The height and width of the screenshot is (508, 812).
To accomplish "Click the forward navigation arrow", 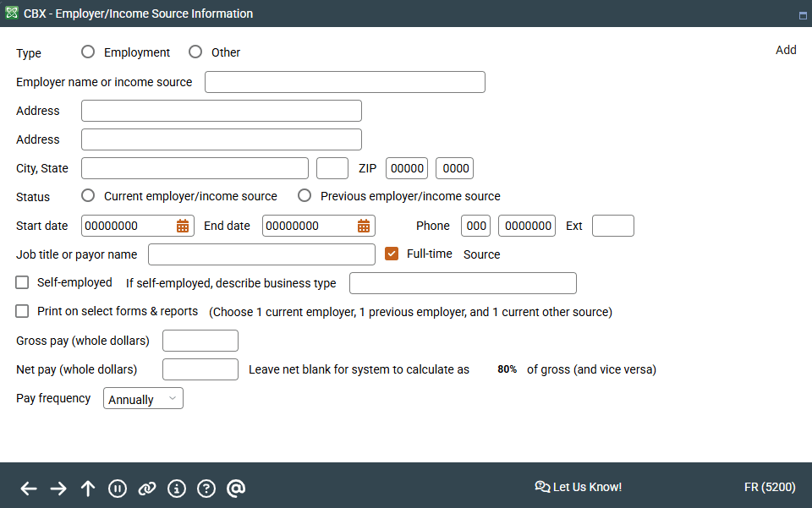I will (58, 488).
